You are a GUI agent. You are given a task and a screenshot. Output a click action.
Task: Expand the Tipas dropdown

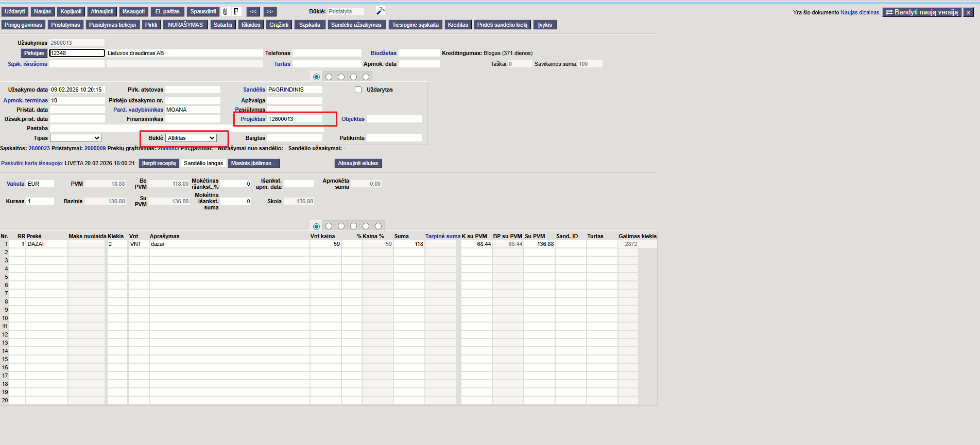pyautogui.click(x=76, y=138)
